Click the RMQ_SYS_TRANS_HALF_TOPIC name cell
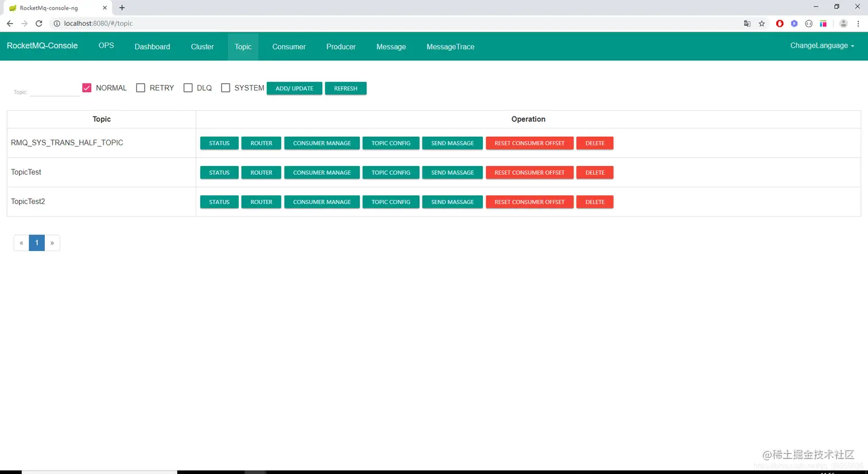The image size is (868, 474). [x=102, y=142]
